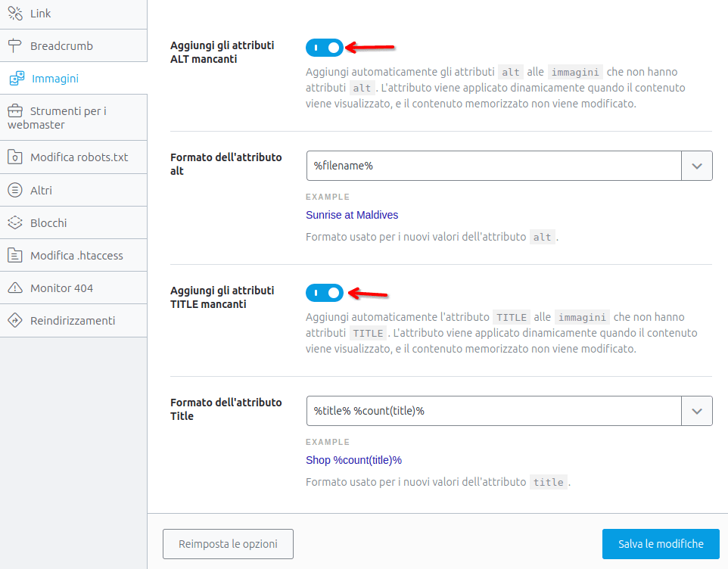This screenshot has width=728, height=569.
Task: Click the Breadcrumb signpost icon
Action: (15, 45)
